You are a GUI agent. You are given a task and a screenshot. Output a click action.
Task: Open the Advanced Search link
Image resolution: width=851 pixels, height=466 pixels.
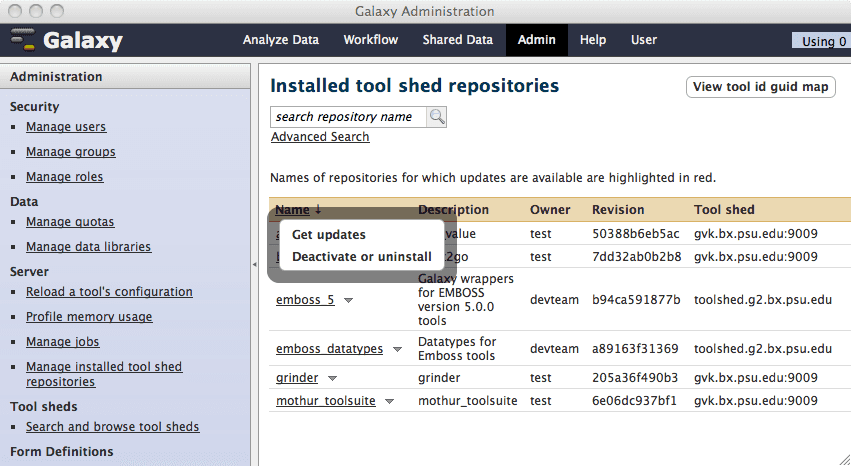pos(320,137)
